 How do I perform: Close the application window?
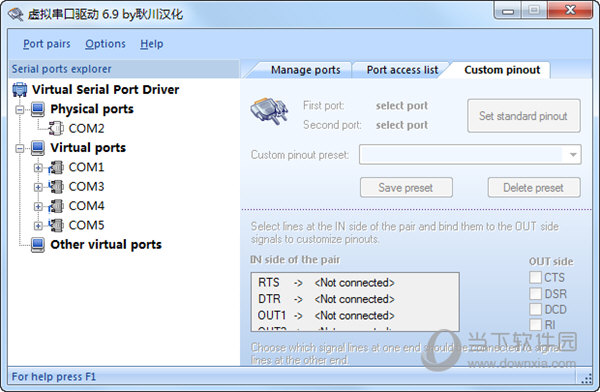[571, 10]
